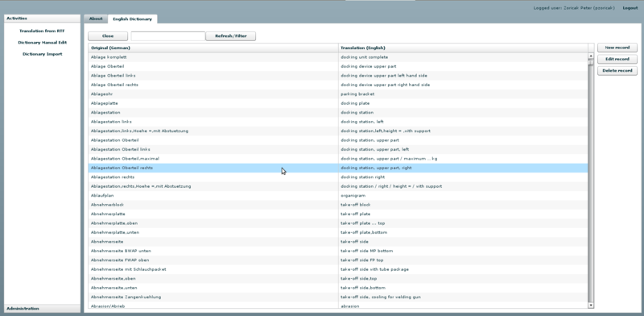Screen dimensions: 644x316
Task: Collapse the Activities panel header
Action: 43,19
